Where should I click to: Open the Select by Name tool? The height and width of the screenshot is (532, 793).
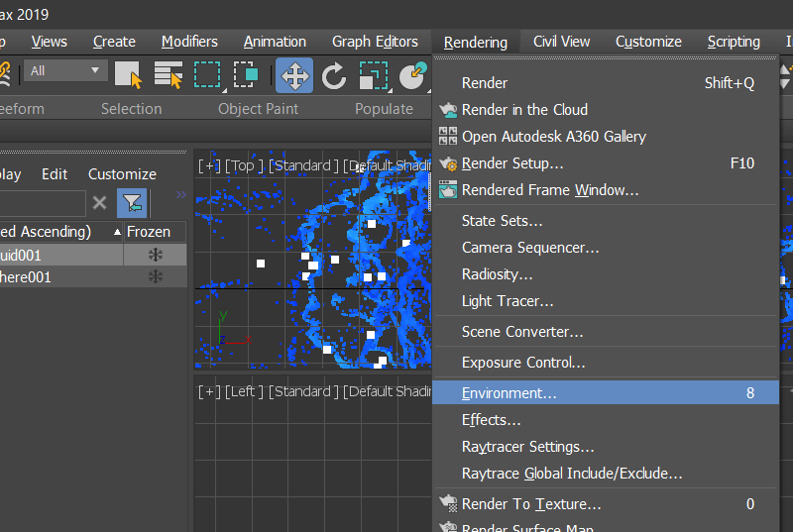click(x=168, y=75)
